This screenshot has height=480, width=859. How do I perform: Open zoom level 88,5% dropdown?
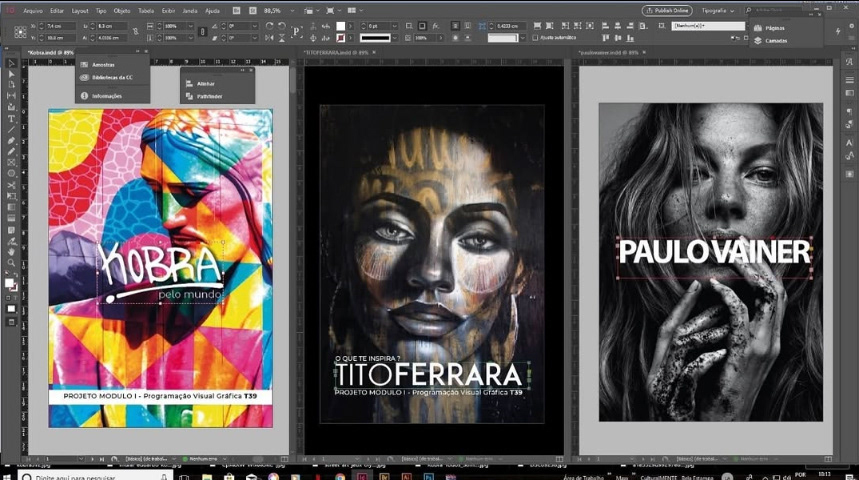(x=292, y=10)
